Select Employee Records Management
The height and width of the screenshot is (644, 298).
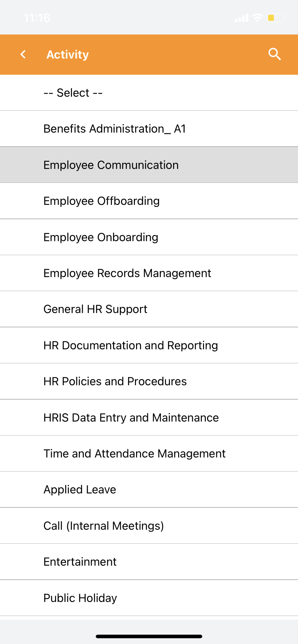[149, 273]
